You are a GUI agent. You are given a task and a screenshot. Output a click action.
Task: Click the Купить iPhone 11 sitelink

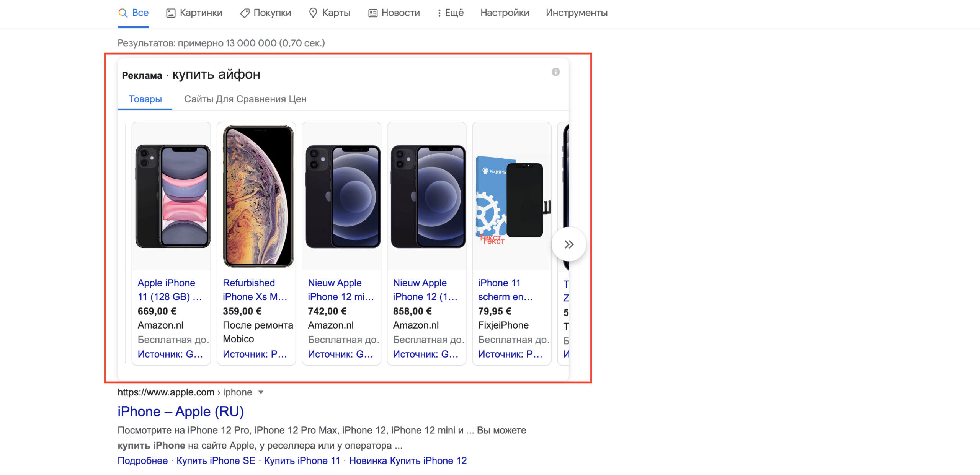click(302, 460)
